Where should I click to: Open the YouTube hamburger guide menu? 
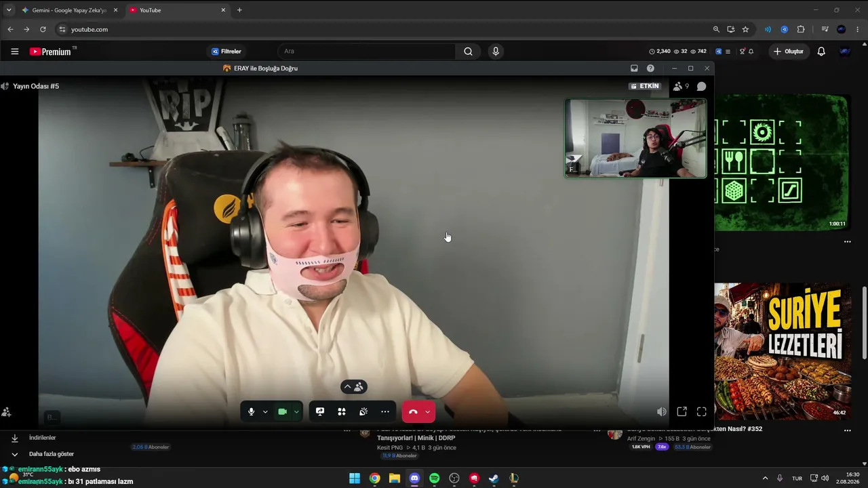tap(14, 52)
